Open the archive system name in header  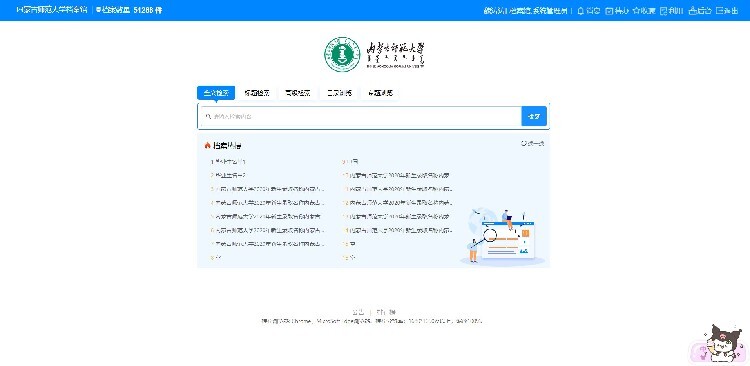tap(52, 10)
